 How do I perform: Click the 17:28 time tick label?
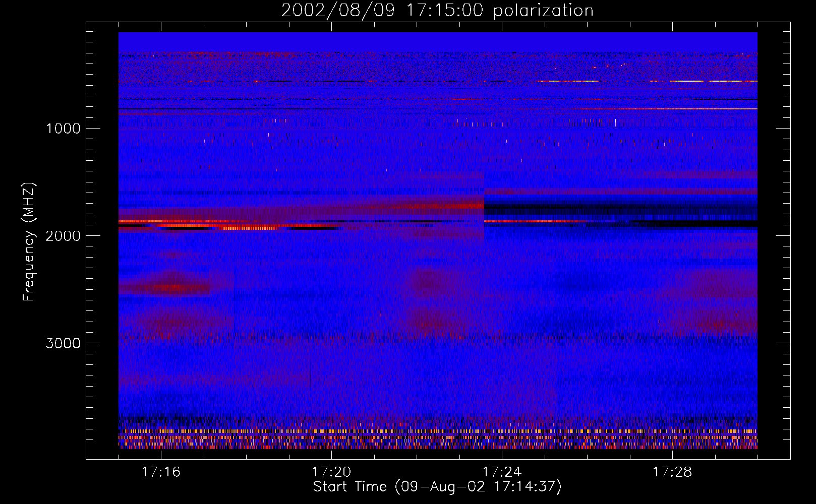672,472
